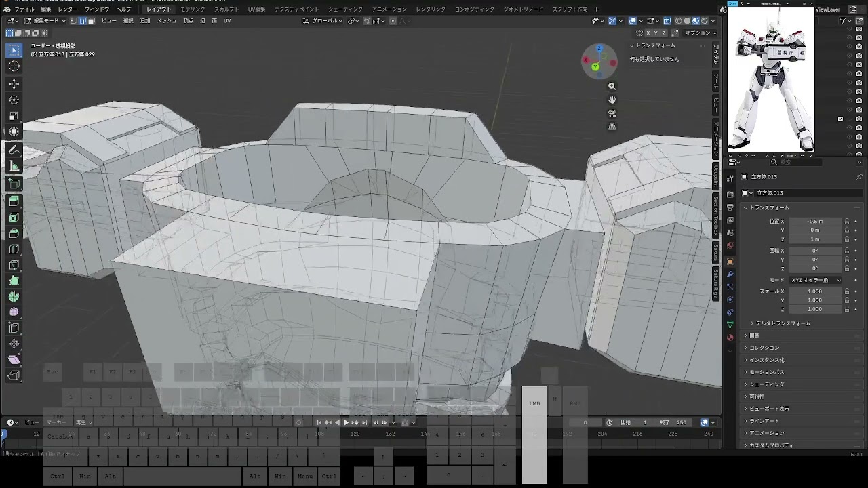The width and height of the screenshot is (868, 488).
Task: Open the Tool properties tab icon
Action: (730, 178)
